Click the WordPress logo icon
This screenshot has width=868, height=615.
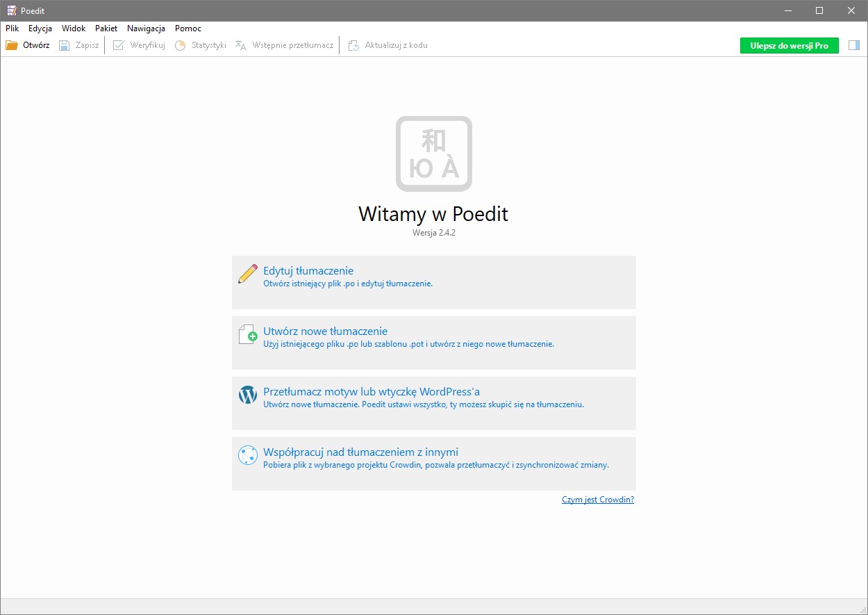(248, 395)
